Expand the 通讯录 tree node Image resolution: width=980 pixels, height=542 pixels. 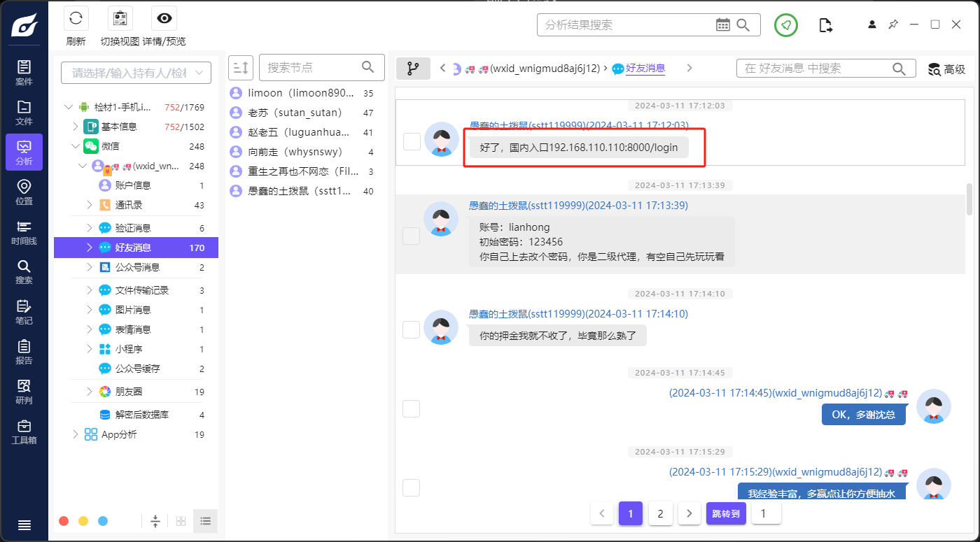(90, 205)
